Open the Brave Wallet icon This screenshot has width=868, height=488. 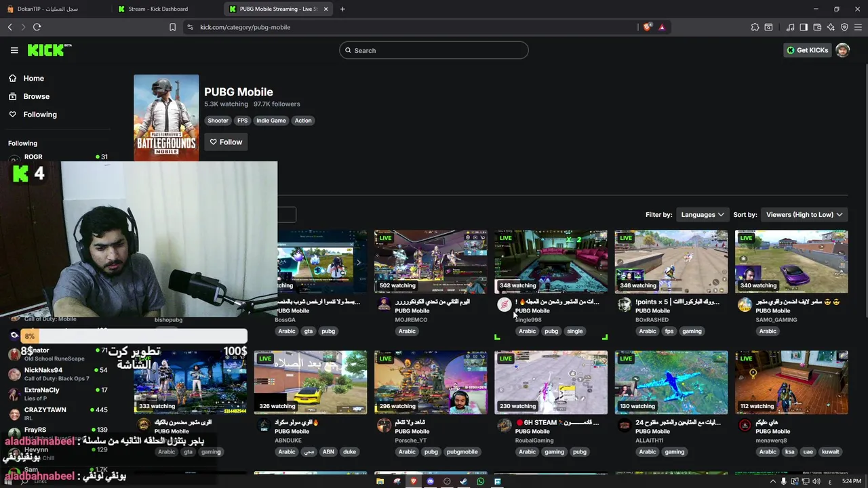817,27
